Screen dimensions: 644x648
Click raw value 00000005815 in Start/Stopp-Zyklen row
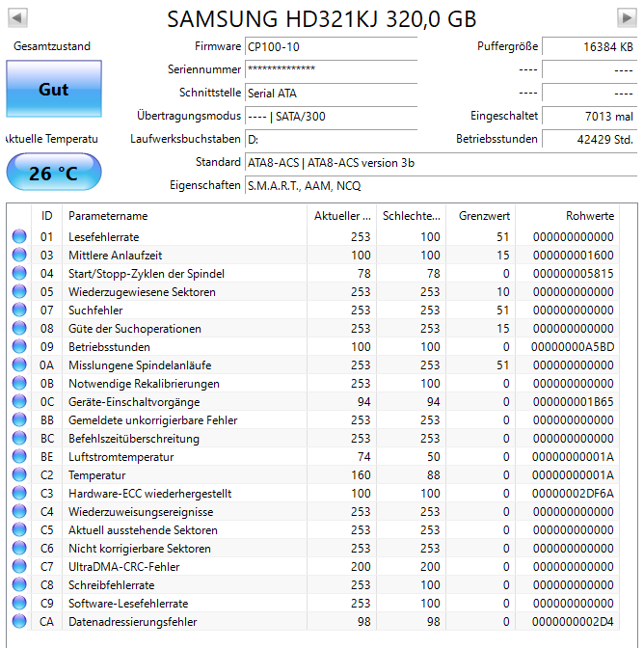click(x=573, y=273)
